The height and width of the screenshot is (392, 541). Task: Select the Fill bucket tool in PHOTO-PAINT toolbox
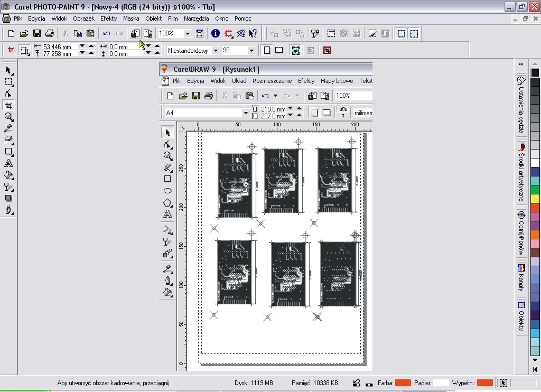[x=8, y=175]
